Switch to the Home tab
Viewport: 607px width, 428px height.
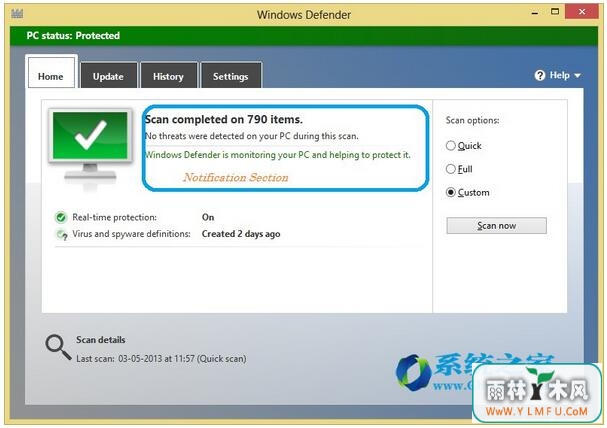point(51,72)
